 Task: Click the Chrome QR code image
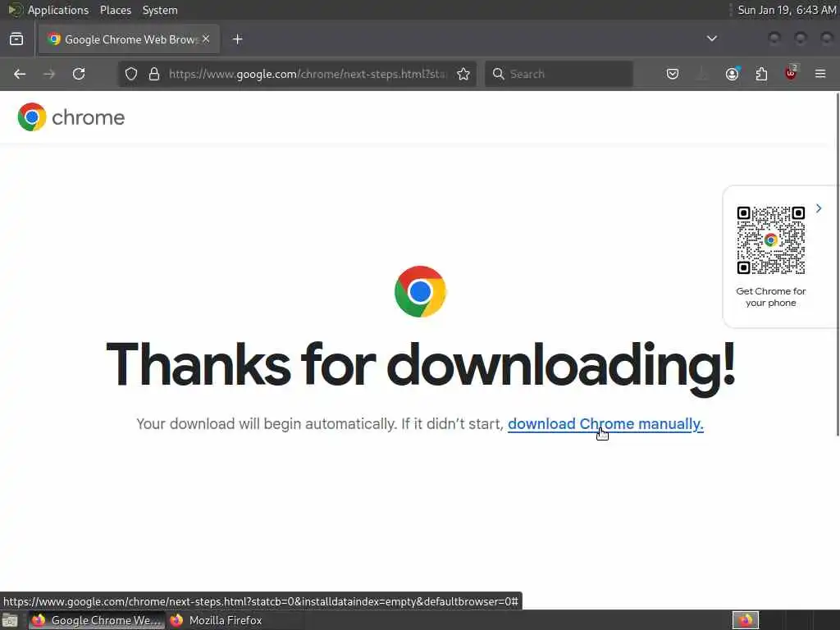coord(770,240)
